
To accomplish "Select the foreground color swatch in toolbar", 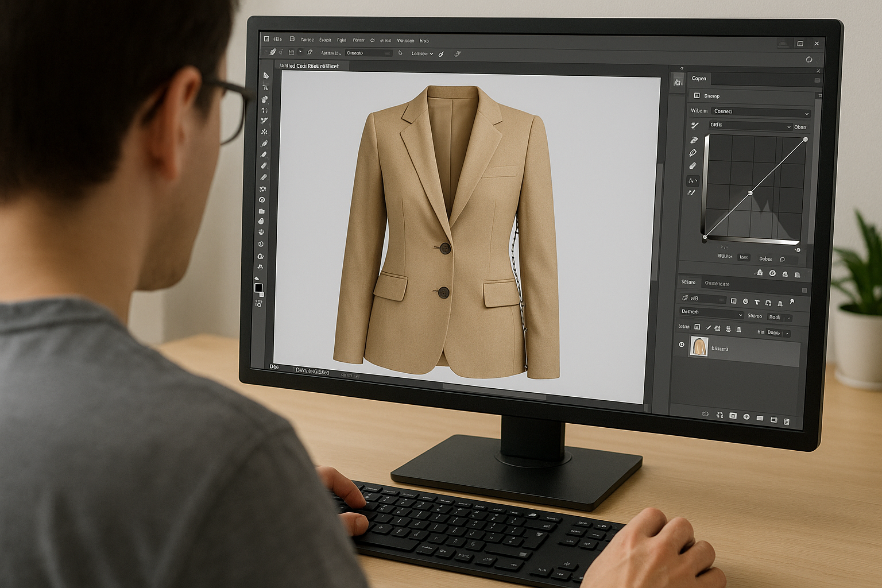I will click(258, 288).
